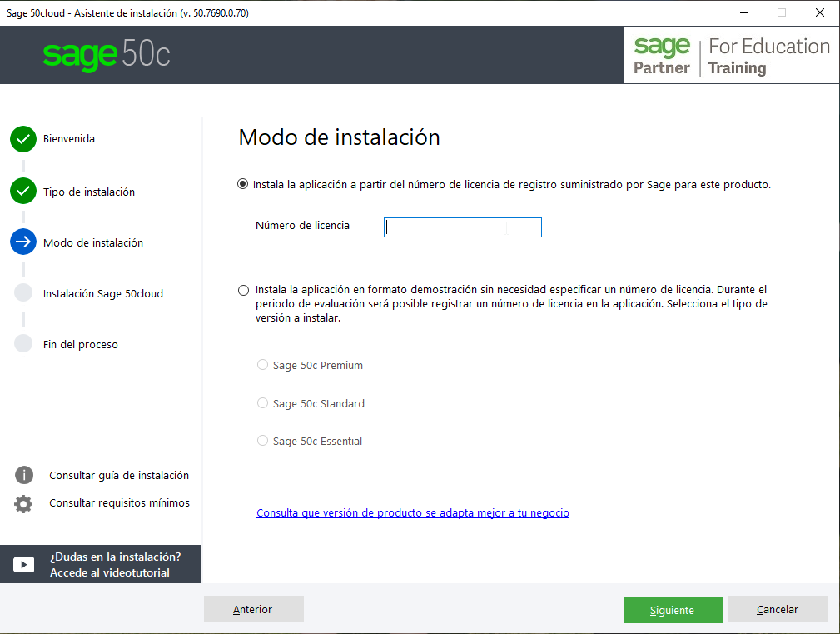
Task: Click the video play icon for videotutorial
Action: coord(23,564)
